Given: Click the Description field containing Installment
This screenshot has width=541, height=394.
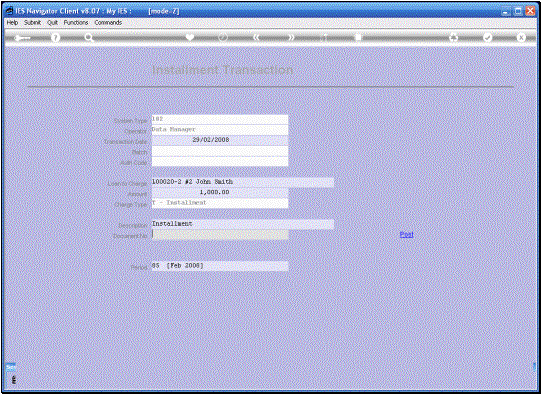Looking at the screenshot, I should 243,224.
